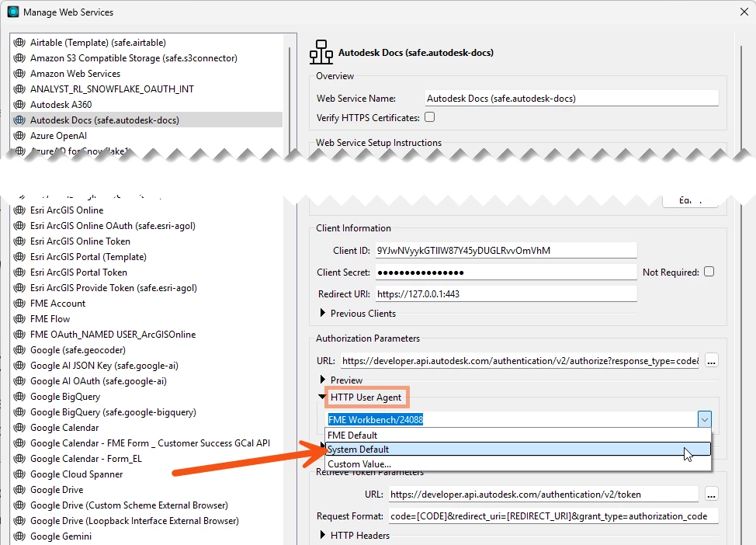Screen dimensions: 756x545
Task: Click globe icon beside Autodesk A360
Action: click(x=19, y=104)
